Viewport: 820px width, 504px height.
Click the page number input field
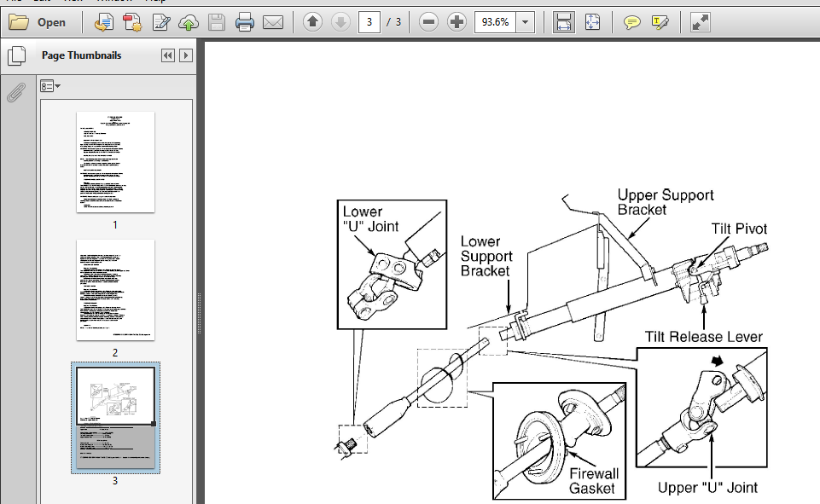pyautogui.click(x=369, y=22)
